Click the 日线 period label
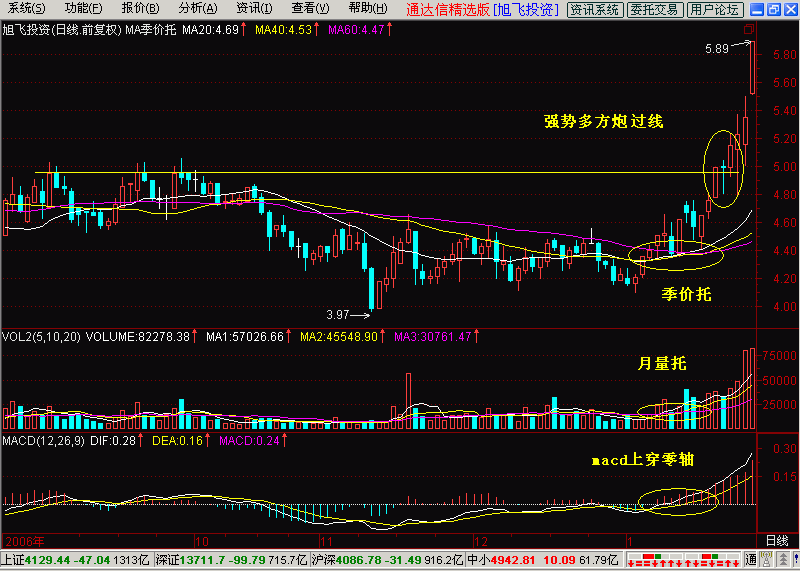The height and width of the screenshot is (571, 800). (x=778, y=540)
